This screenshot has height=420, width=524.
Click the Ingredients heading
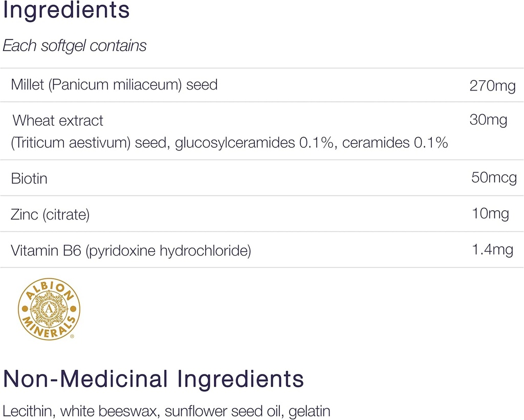pos(66,11)
